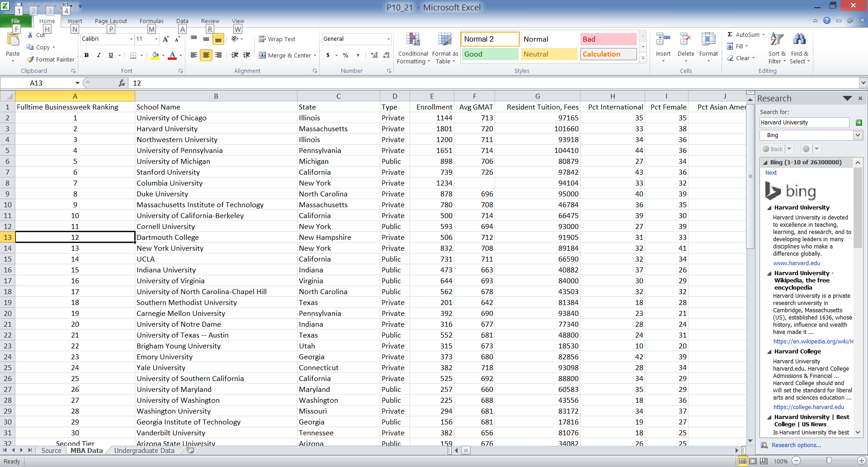Open the File tab
The image size is (868, 467).
[x=16, y=21]
